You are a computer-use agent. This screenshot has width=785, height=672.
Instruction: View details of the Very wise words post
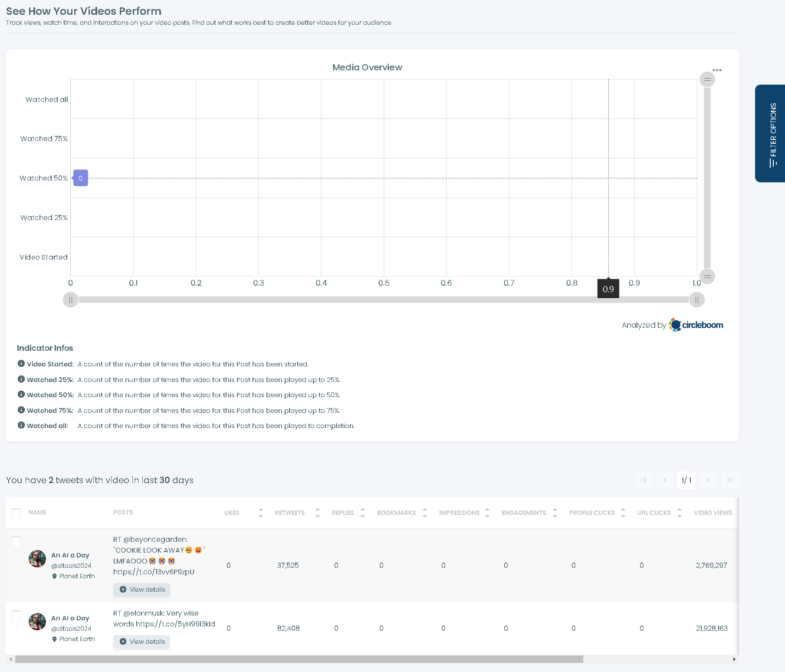(142, 642)
